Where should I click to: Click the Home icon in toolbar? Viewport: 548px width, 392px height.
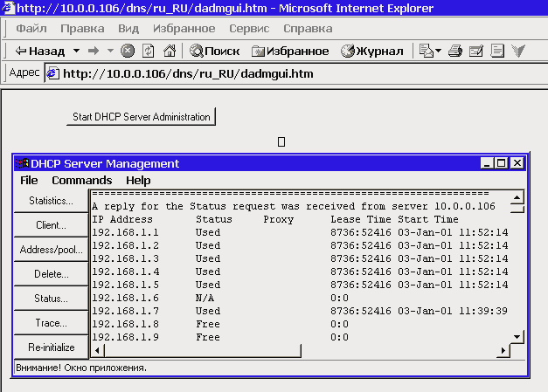coord(170,51)
